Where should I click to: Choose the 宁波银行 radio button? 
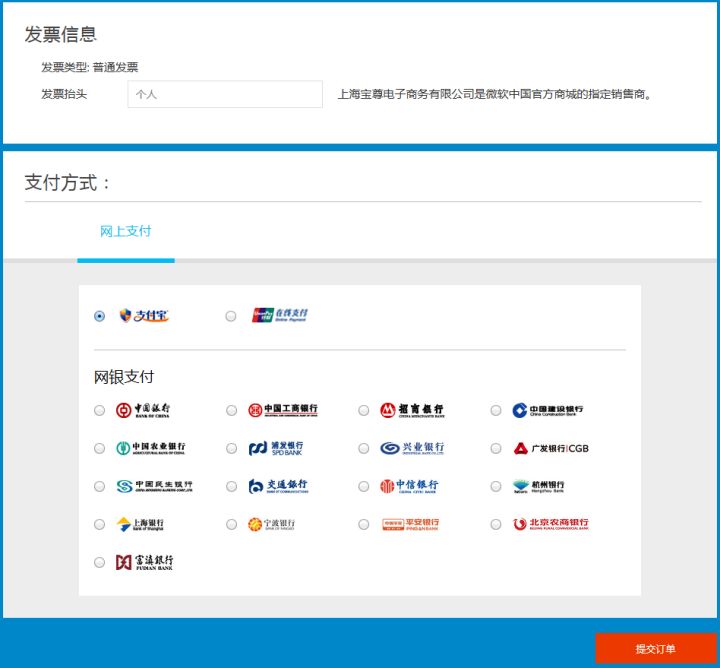[231, 524]
